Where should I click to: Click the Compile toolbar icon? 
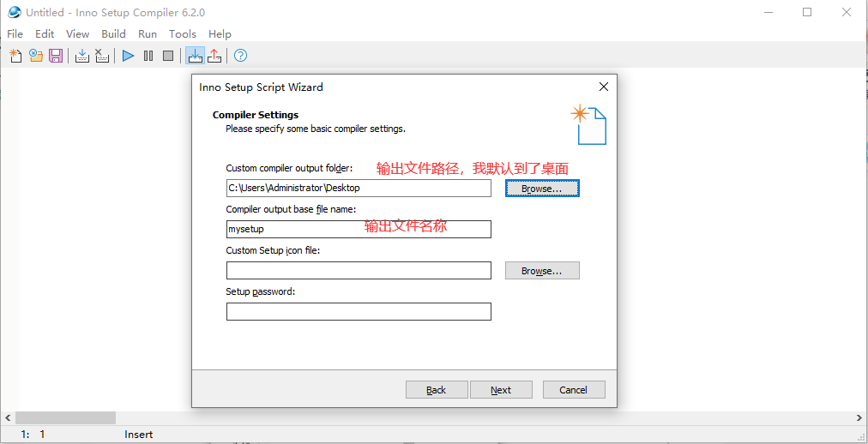pyautogui.click(x=82, y=56)
